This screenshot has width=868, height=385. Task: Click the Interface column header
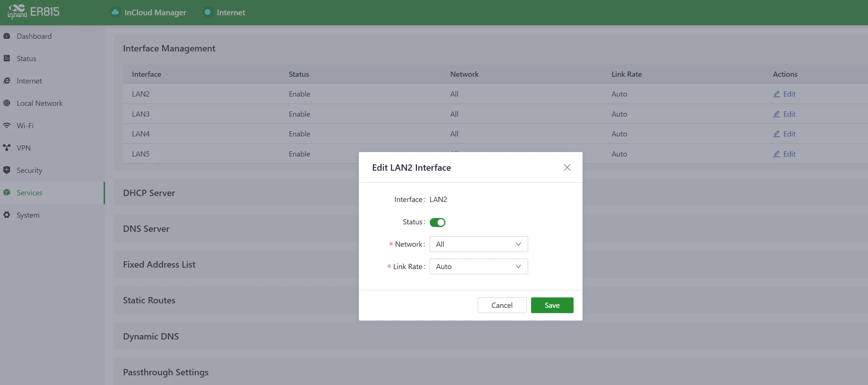tap(146, 74)
